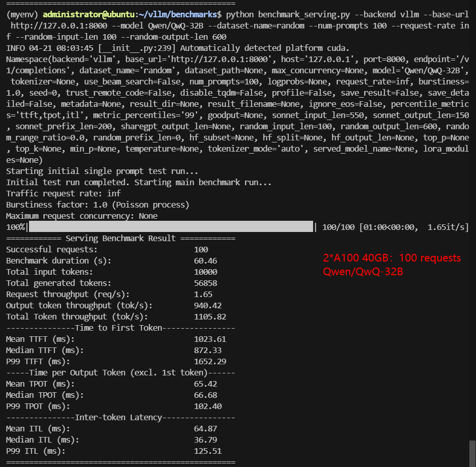Click the "Benchmark duration (s):" label
This screenshot has height=467, width=476.
[x=59, y=260]
